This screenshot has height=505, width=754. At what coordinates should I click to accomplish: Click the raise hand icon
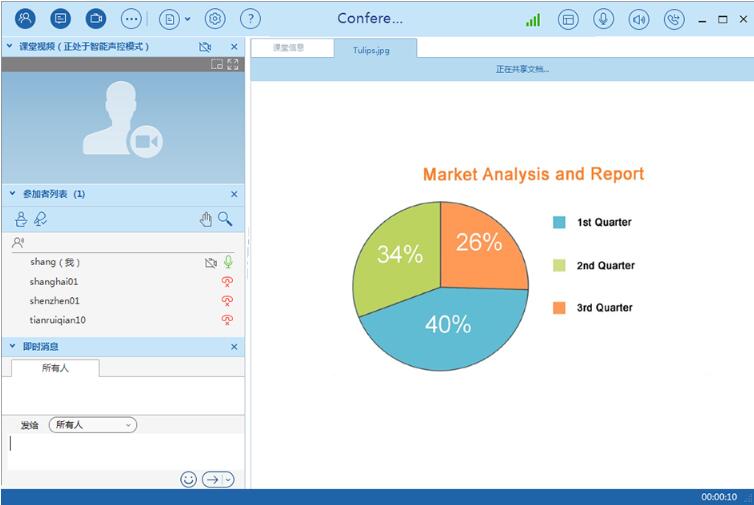point(205,219)
